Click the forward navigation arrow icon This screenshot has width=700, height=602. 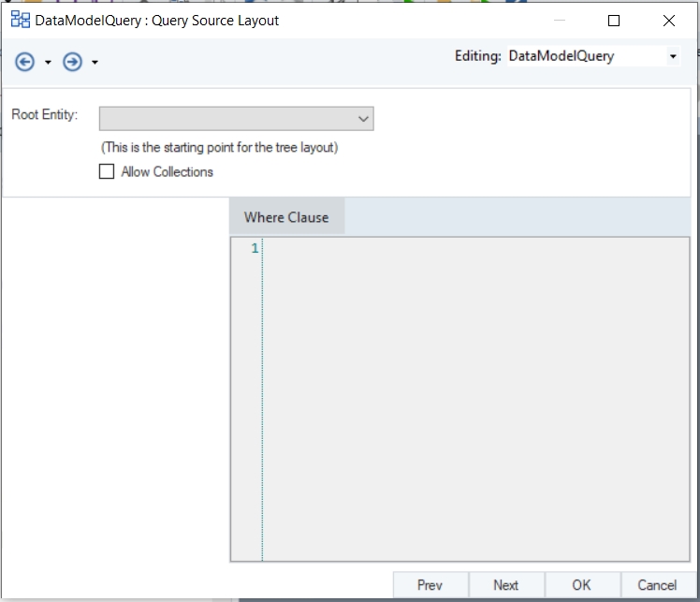coord(72,62)
